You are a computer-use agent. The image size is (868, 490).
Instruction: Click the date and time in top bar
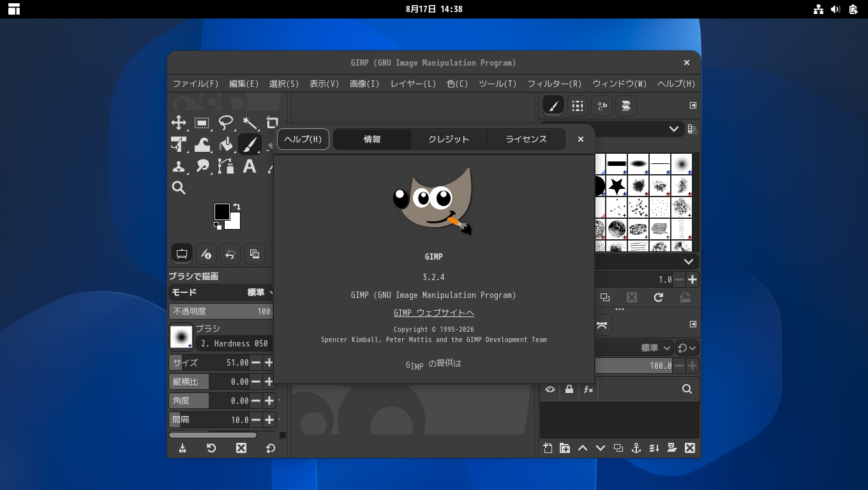(434, 9)
